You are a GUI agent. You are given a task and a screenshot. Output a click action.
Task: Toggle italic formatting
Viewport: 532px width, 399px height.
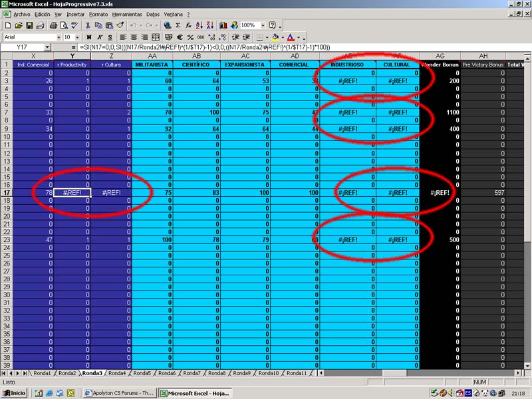click(100, 37)
